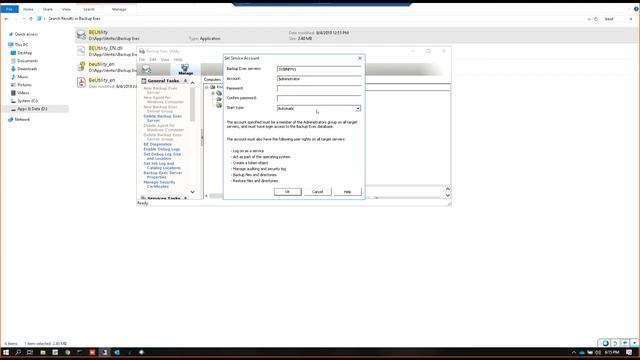Open Edit menu in Backup Exec Utility
The image size is (640, 360).
click(153, 60)
